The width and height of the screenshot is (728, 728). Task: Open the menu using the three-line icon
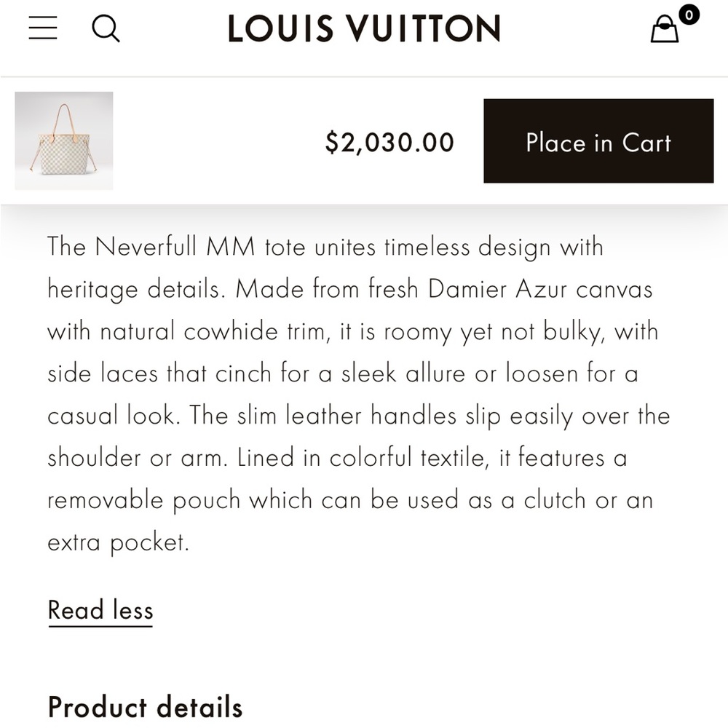pyautogui.click(x=42, y=28)
